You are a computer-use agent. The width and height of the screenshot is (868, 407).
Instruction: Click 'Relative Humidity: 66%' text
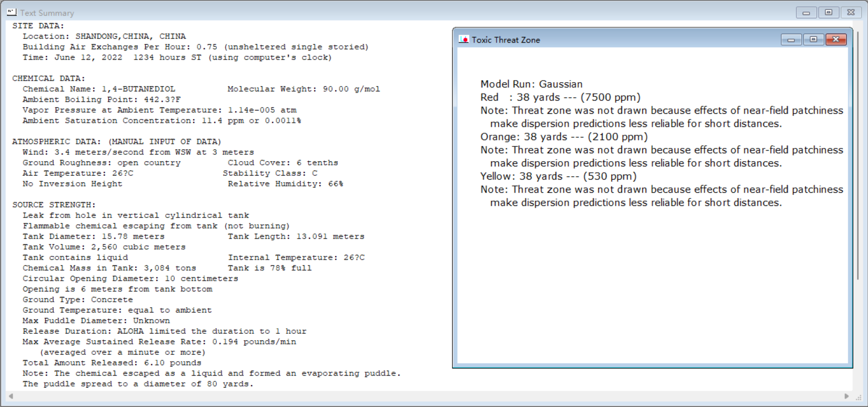point(286,184)
